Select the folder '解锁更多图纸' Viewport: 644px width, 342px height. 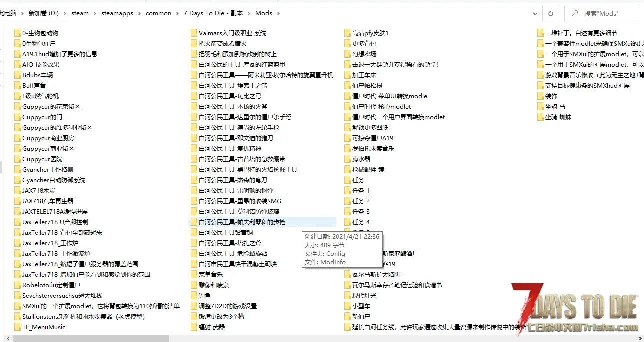366,128
